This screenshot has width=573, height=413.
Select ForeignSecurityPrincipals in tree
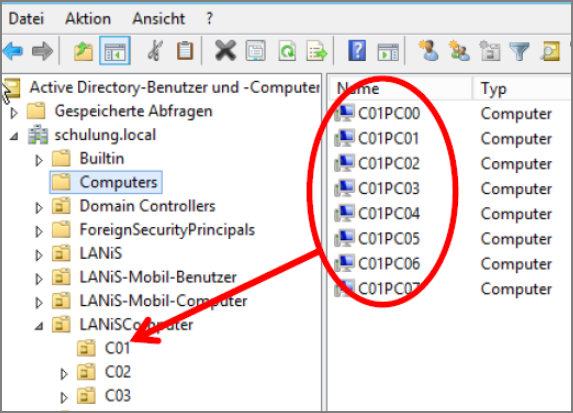167,230
